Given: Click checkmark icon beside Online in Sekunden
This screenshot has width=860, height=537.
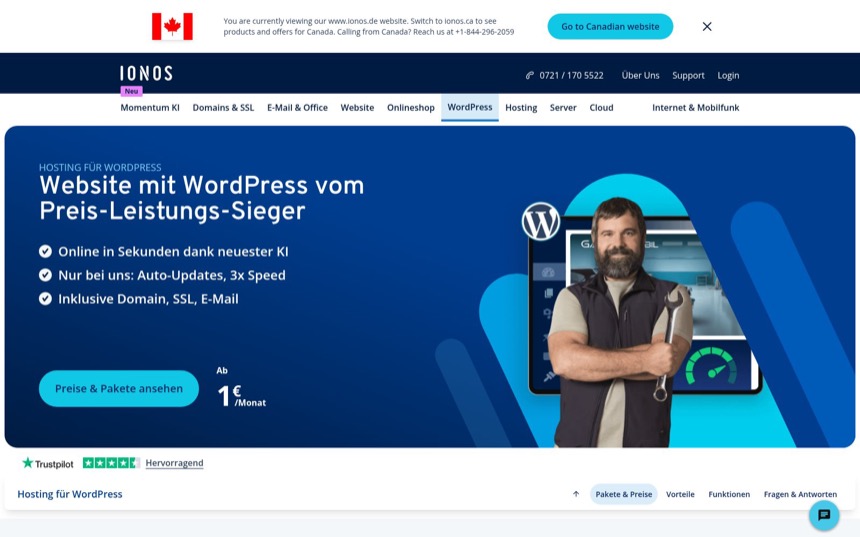Looking at the screenshot, I should pos(46,251).
